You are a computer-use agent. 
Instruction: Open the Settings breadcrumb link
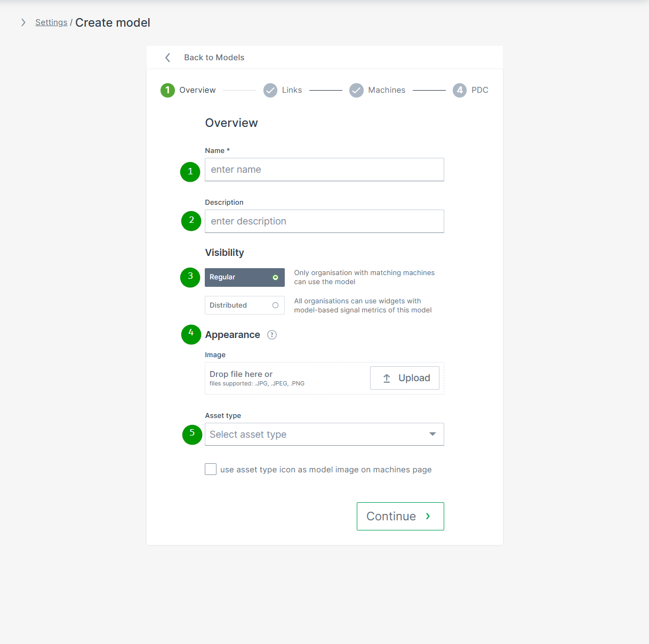tap(51, 22)
